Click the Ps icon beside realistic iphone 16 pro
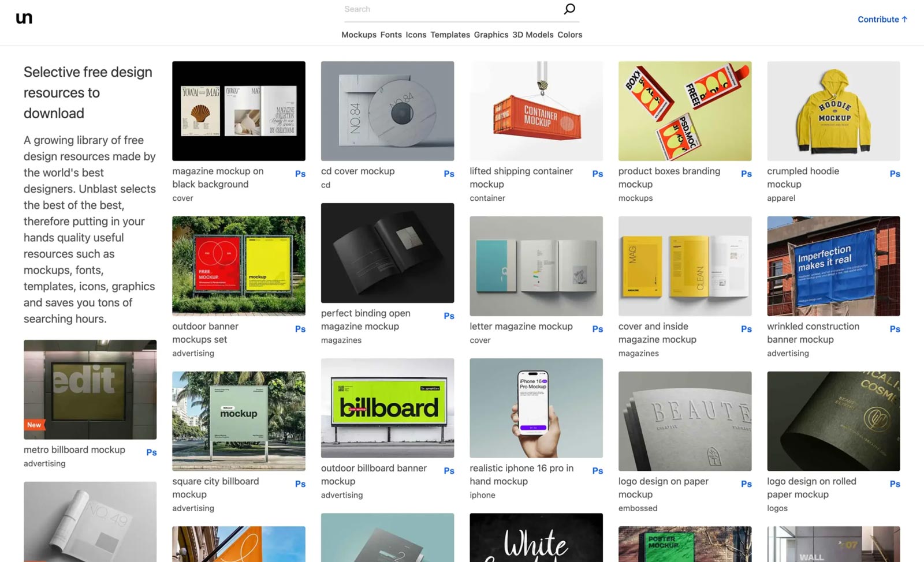 (x=598, y=471)
